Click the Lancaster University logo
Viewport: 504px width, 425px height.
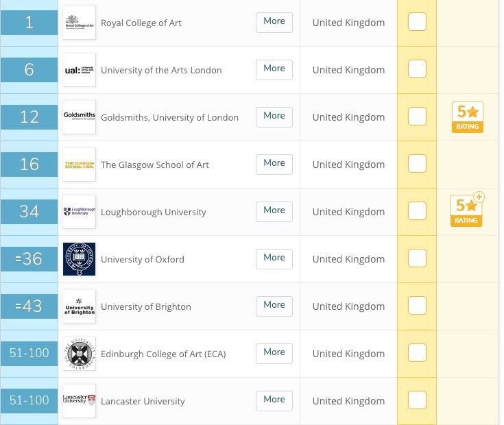click(x=79, y=401)
